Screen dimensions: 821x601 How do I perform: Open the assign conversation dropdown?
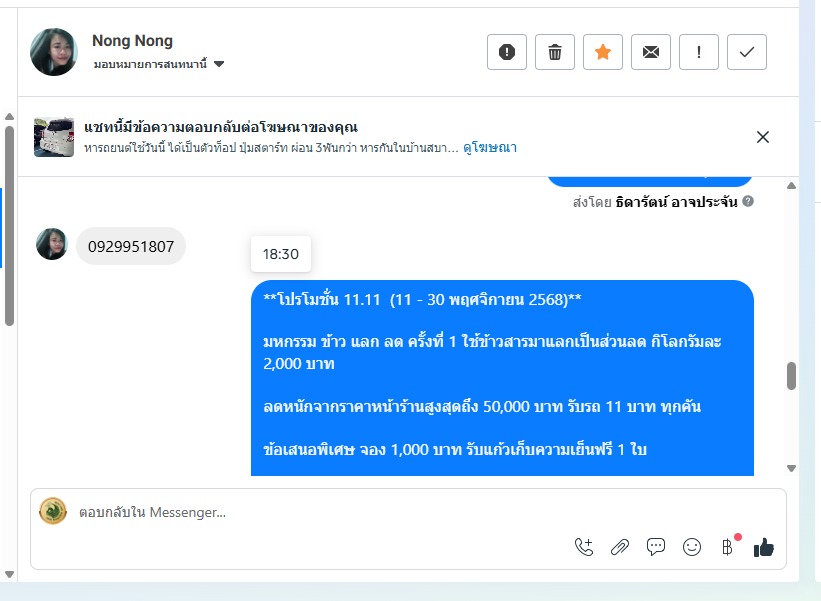pos(159,64)
